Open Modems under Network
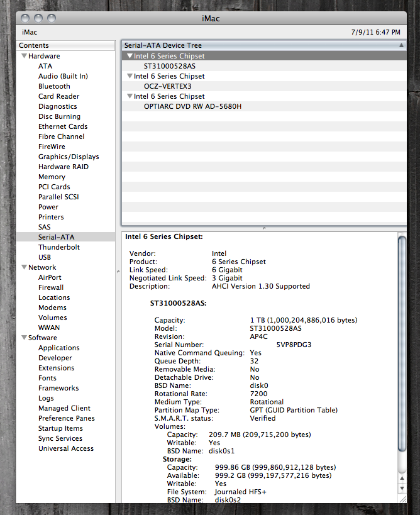Image resolution: width=420 pixels, height=515 pixels. click(x=52, y=307)
